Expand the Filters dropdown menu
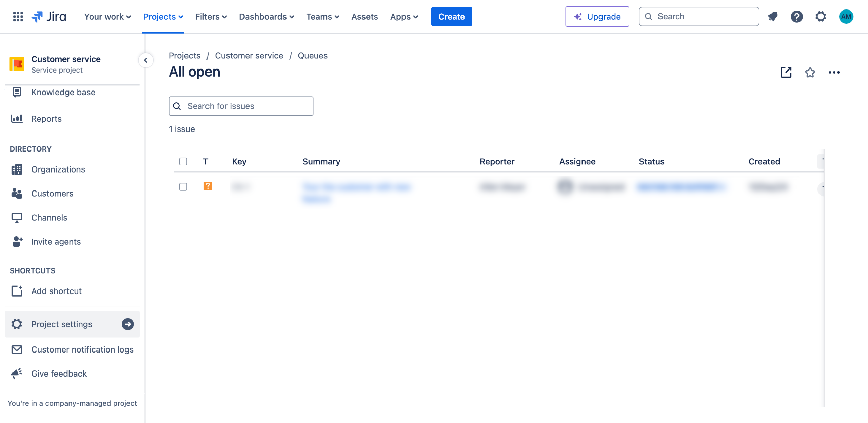This screenshot has height=423, width=868. click(211, 16)
